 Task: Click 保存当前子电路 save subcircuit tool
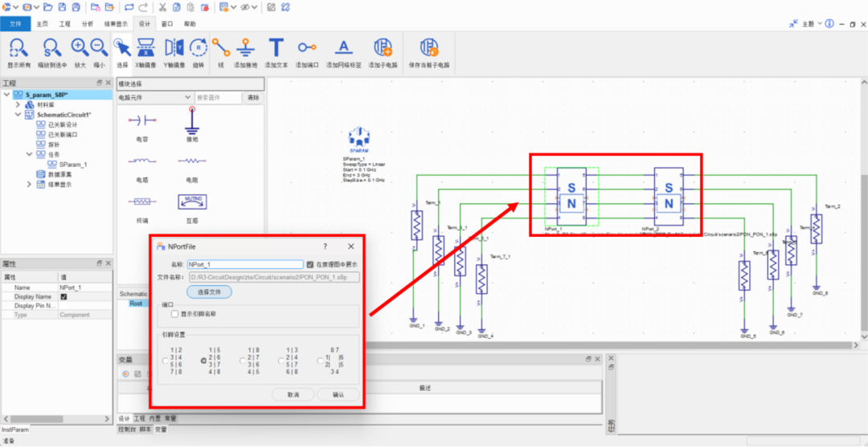pyautogui.click(x=429, y=53)
